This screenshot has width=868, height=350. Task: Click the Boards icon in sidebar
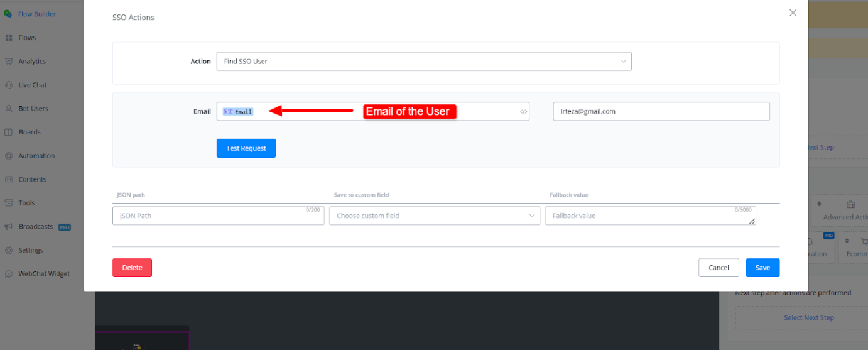tap(9, 133)
